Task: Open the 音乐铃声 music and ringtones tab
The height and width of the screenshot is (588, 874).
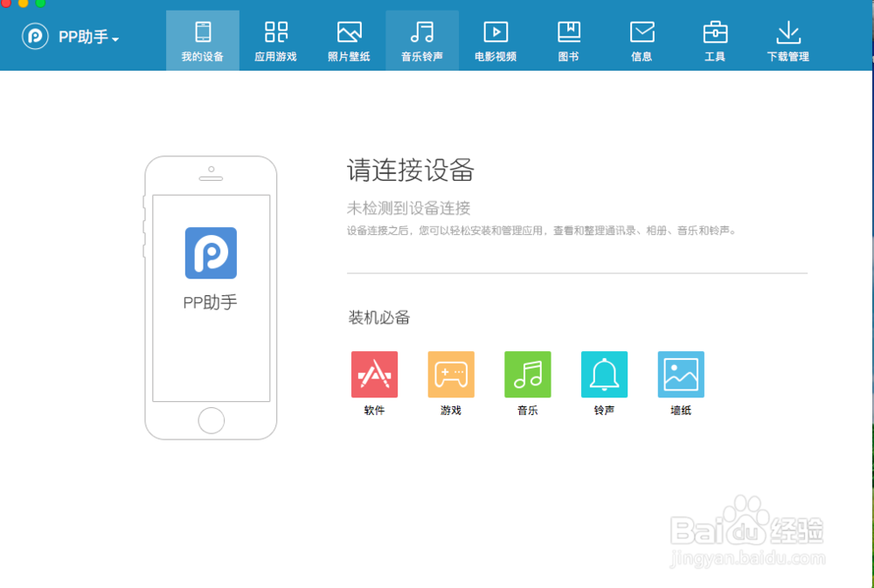Action: tap(422, 41)
